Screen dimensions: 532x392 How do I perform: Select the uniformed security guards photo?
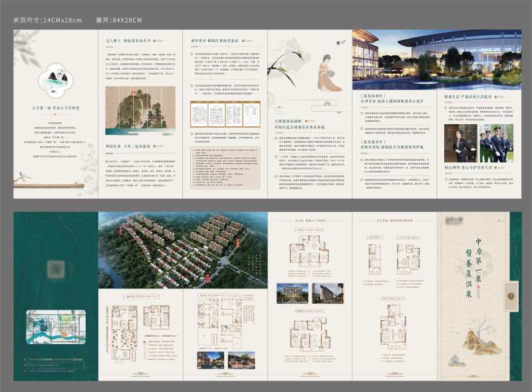tap(497, 144)
